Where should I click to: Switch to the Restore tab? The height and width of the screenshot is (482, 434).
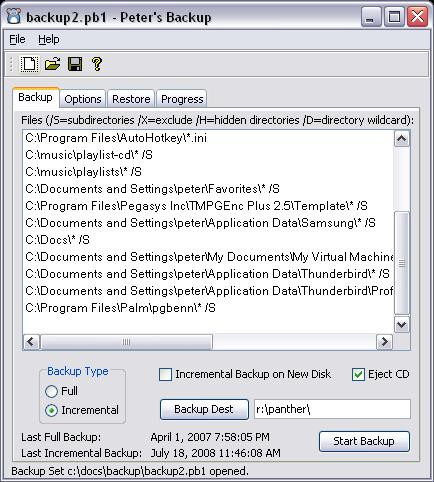(131, 99)
